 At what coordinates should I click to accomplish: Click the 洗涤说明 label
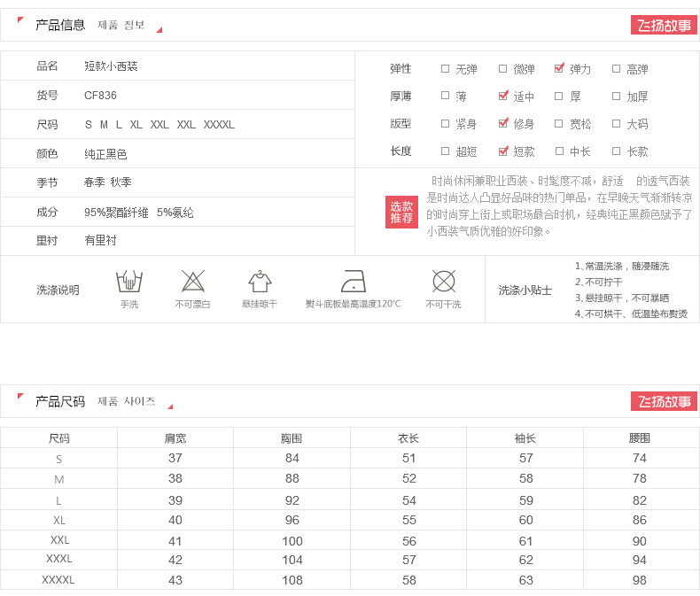58,290
